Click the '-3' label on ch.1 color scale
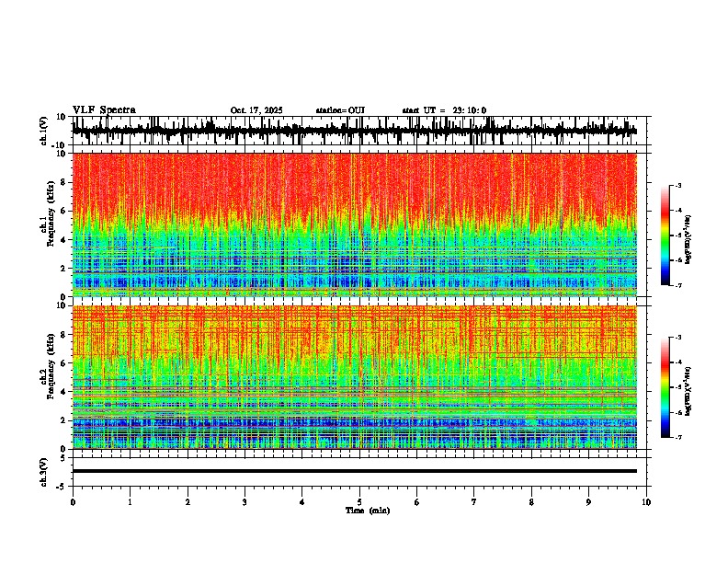Screen dimensions: 728x563 point(677,185)
